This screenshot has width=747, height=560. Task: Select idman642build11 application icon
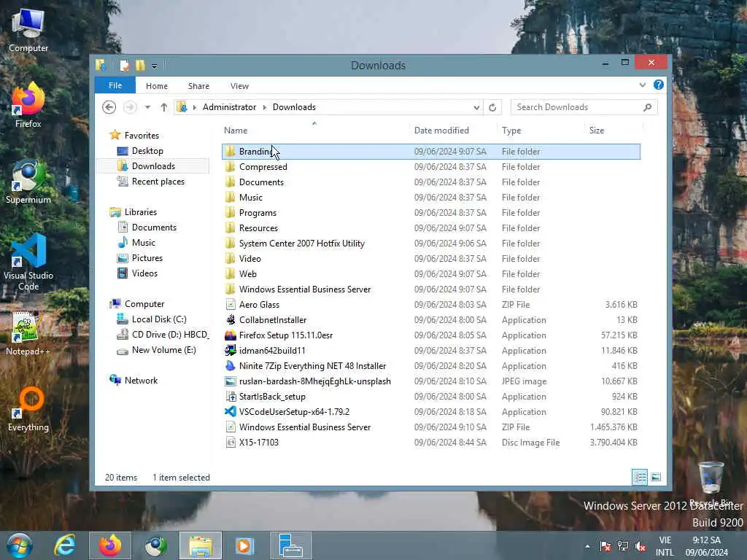tap(231, 351)
